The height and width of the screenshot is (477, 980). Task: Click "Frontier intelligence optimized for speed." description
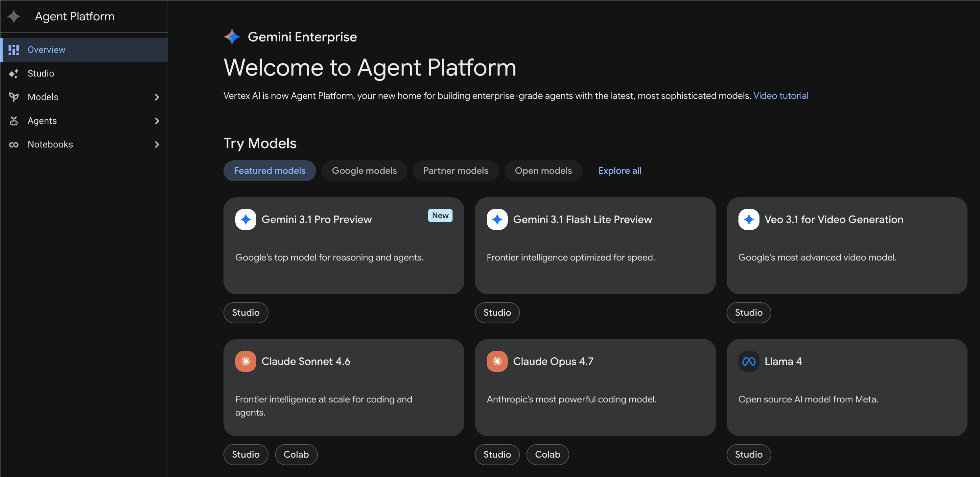tap(571, 258)
